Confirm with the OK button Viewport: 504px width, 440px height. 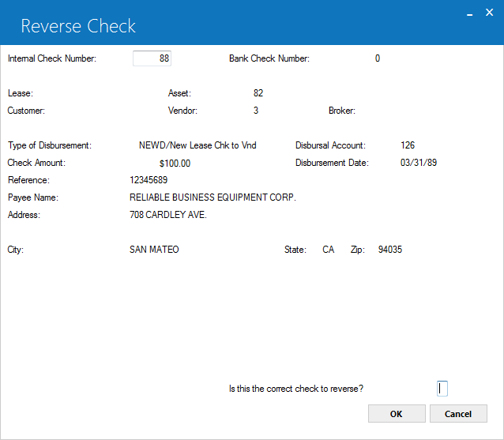click(x=397, y=414)
